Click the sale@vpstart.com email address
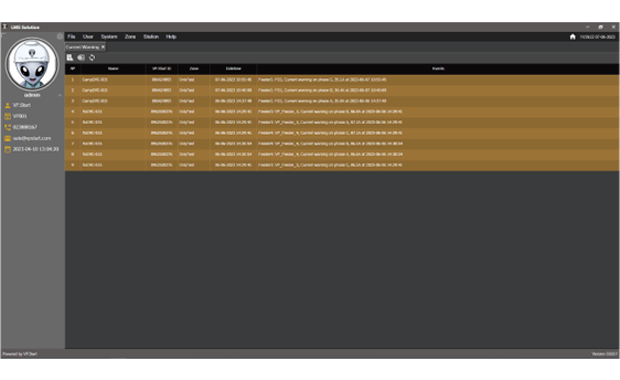The image size is (620, 380). [32, 138]
